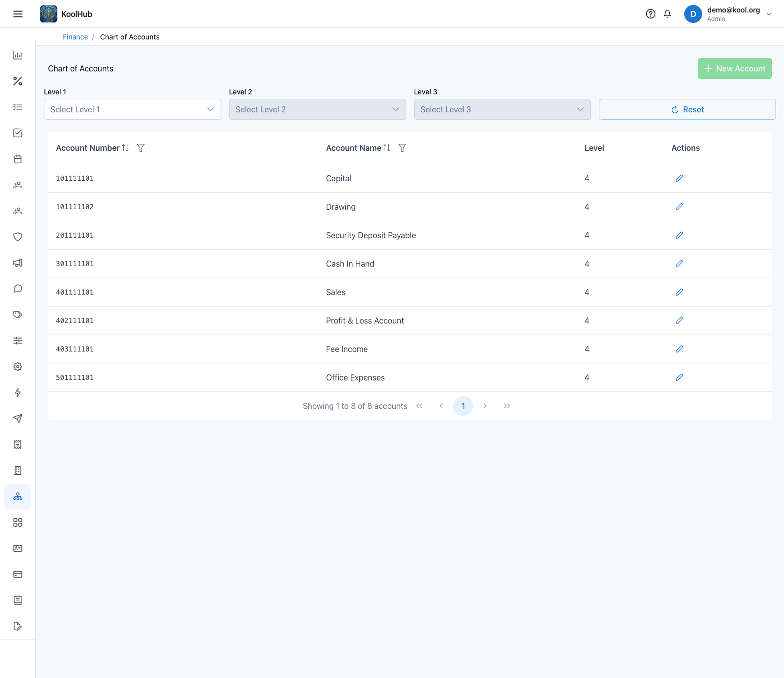Sort by Account Number
The image size is (784, 678).
coord(125,148)
